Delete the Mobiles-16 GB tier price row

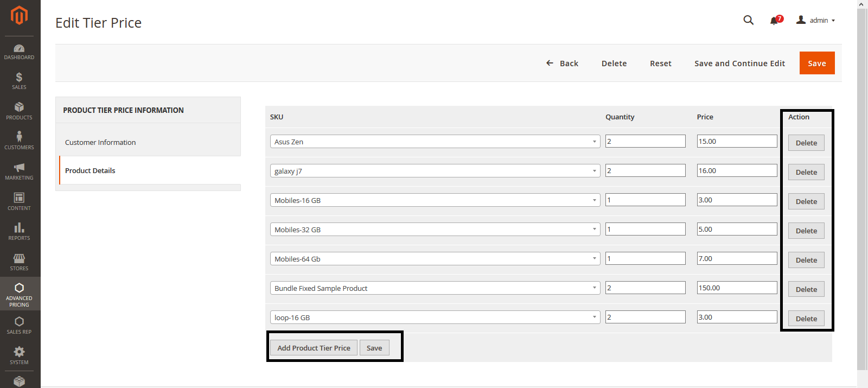[x=806, y=201]
